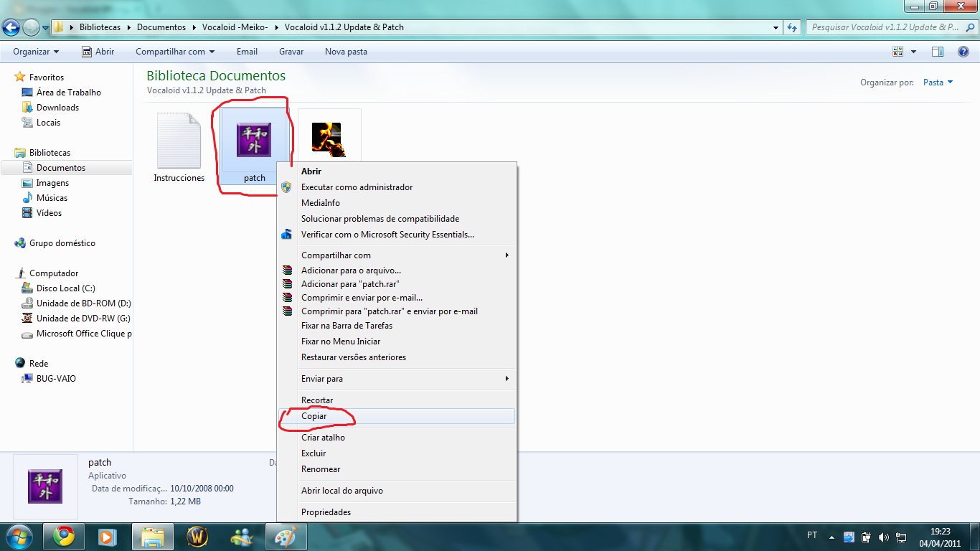
Task: Choose Excluir in context menu
Action: [397, 453]
